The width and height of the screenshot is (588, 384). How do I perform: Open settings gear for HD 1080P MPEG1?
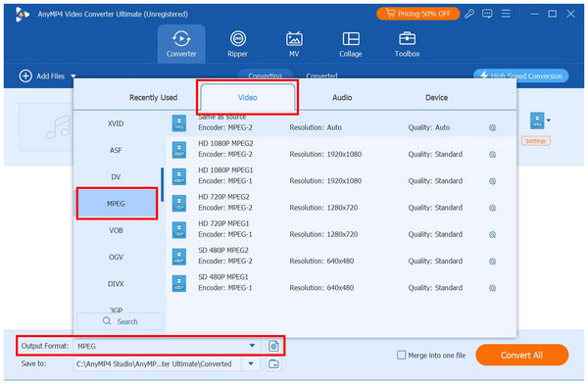coord(492,181)
